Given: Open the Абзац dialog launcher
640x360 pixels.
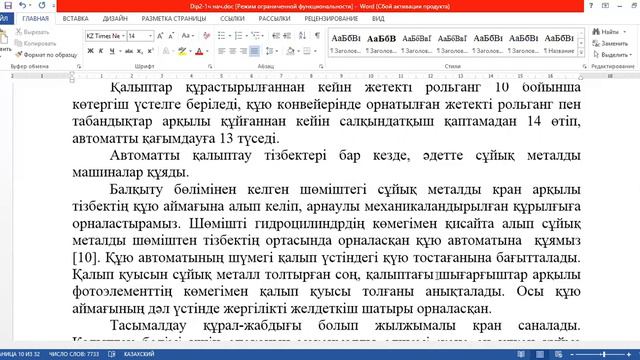Looking at the screenshot, I should (x=321, y=66).
